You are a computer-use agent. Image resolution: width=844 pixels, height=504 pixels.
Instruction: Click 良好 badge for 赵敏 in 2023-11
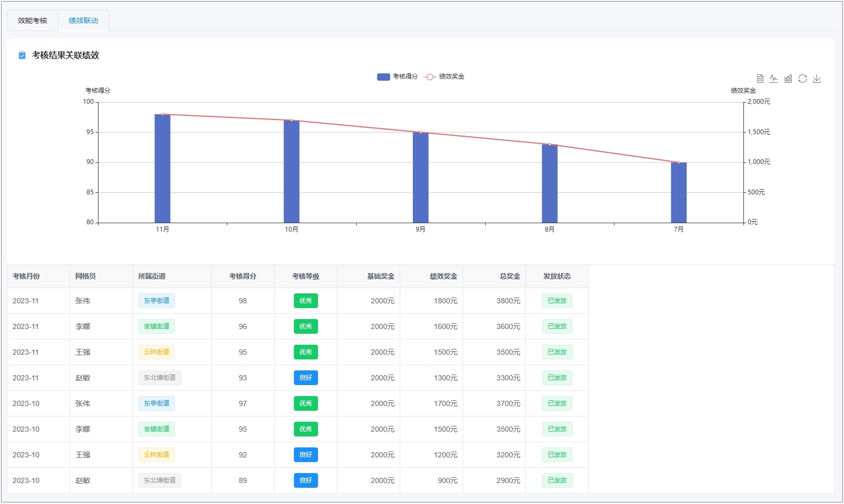[305, 378]
